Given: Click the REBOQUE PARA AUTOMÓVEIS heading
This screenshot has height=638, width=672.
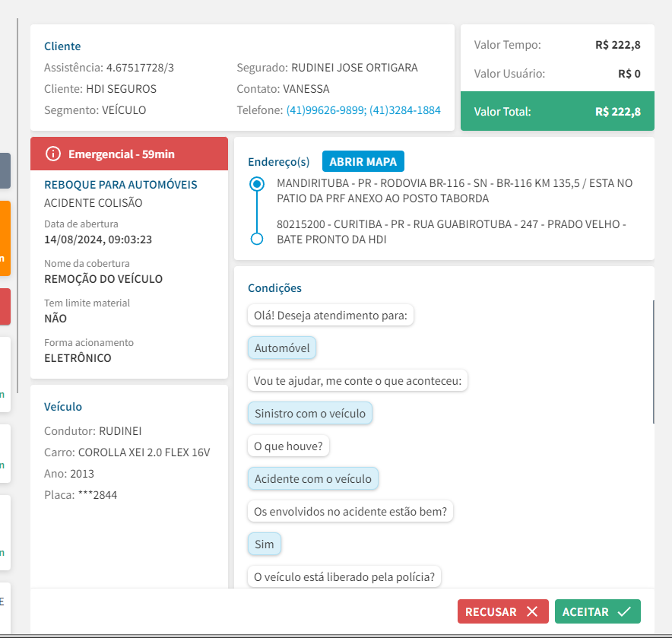Looking at the screenshot, I should (121, 185).
